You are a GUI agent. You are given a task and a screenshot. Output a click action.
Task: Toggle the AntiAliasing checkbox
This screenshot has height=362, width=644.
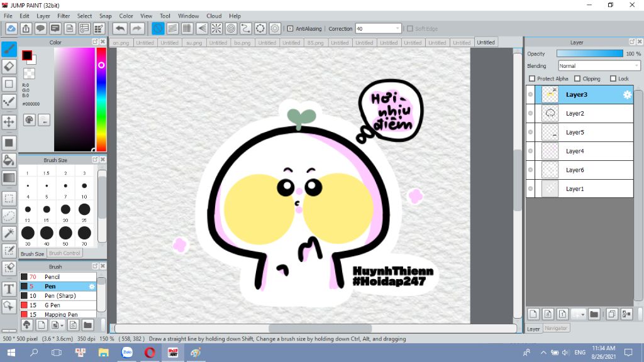290,29
